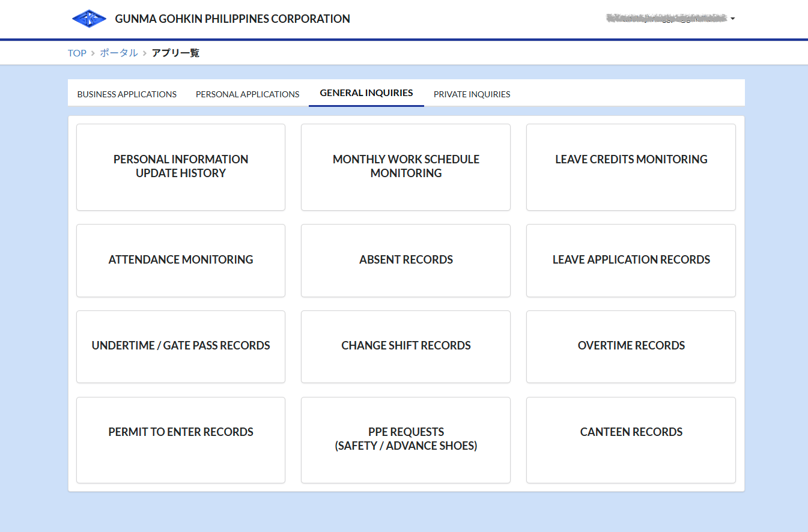Open Attendance Monitoring tile

pyautogui.click(x=181, y=260)
